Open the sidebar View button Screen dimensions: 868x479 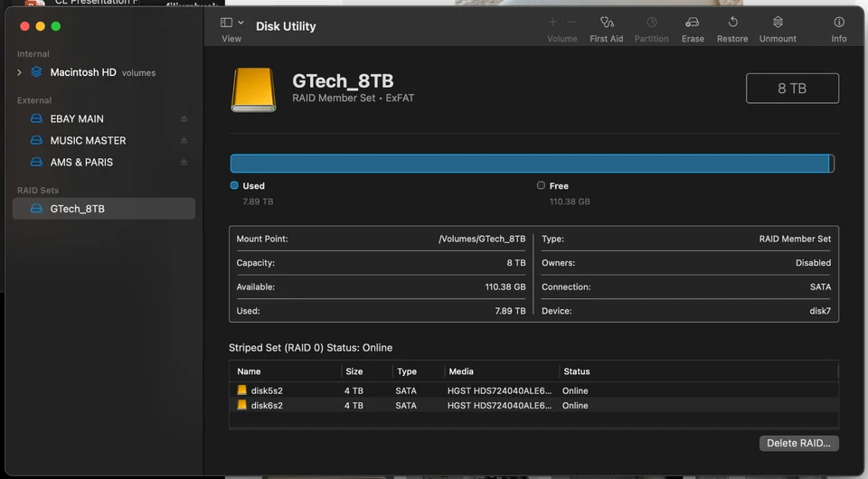point(226,23)
